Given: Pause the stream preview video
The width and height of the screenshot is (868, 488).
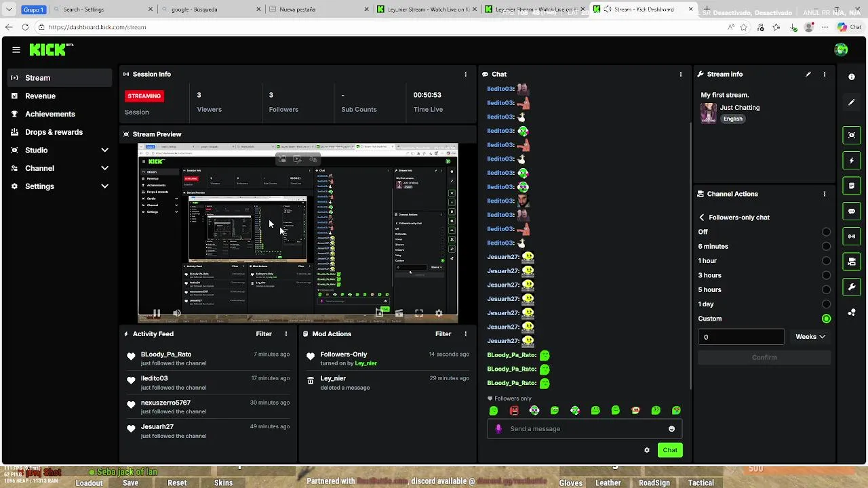Looking at the screenshot, I should click(156, 313).
